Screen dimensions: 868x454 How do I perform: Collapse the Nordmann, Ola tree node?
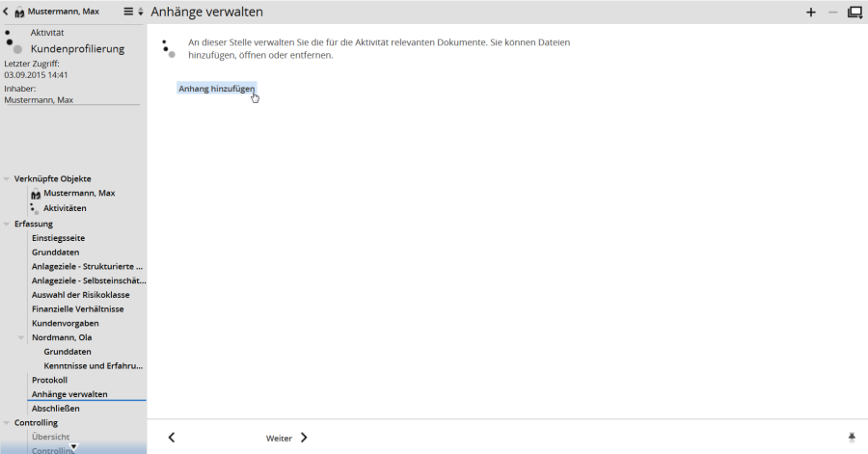pyautogui.click(x=21, y=337)
